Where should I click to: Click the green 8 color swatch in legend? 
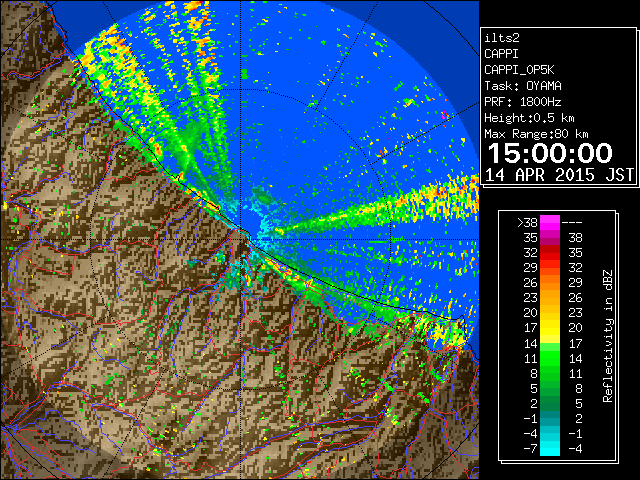tap(550, 373)
